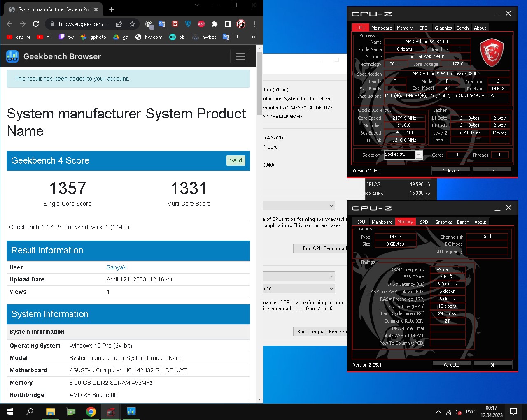Image resolution: width=527 pixels, height=420 pixels.
Task: Open the SanyaX user profile link
Action: [x=117, y=267]
